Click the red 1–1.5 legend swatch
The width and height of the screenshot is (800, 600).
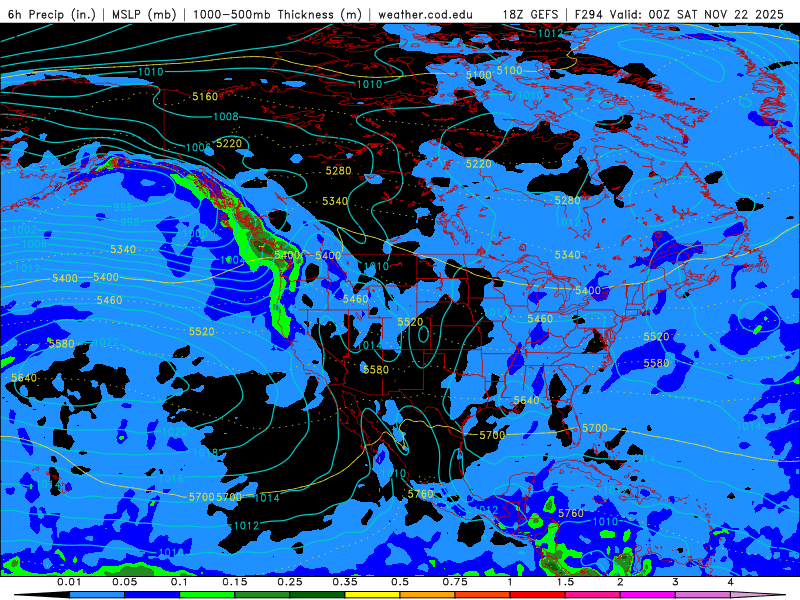538,595
